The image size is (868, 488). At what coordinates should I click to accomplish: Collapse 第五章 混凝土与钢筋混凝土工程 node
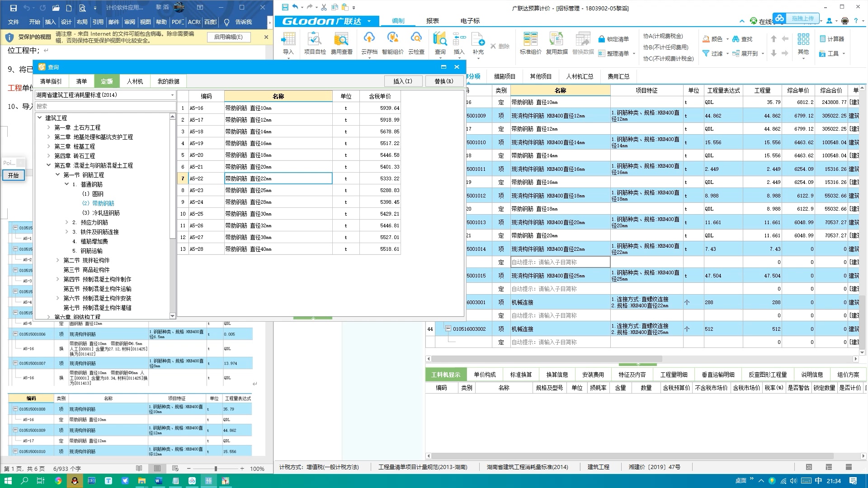point(49,165)
